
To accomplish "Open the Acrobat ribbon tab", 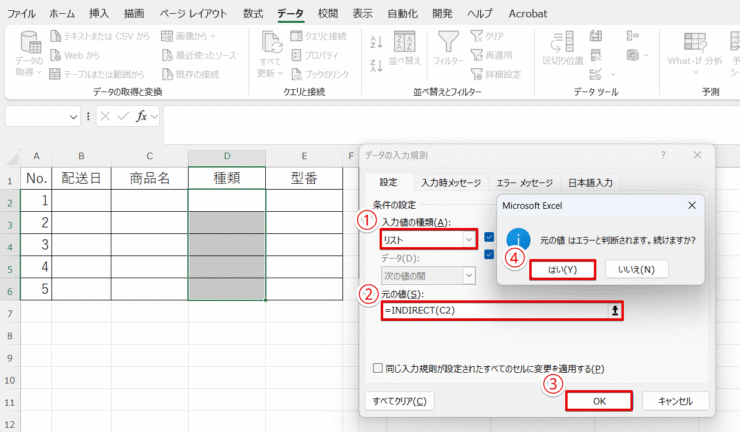I will [x=528, y=14].
